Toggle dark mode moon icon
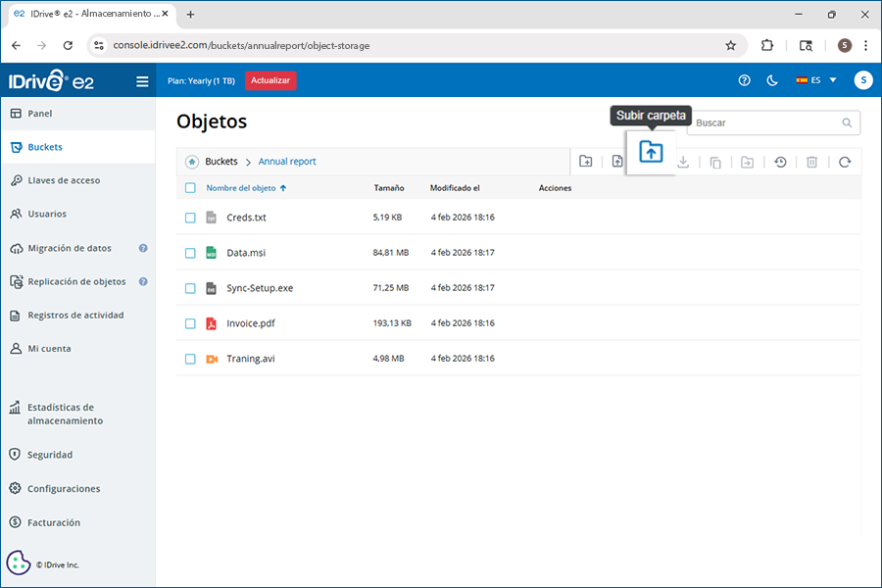This screenshot has height=588, width=882. pyautogui.click(x=771, y=80)
